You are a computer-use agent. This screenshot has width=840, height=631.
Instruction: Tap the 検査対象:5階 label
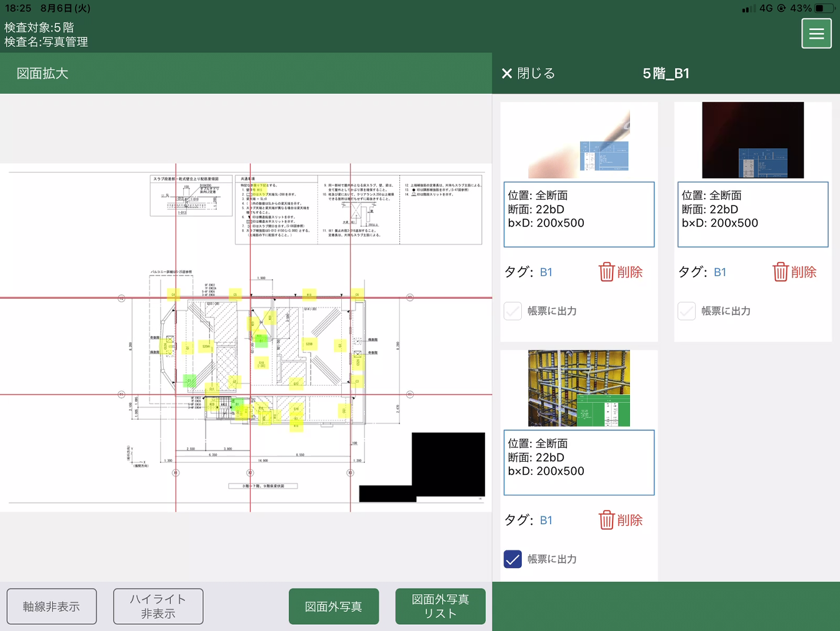39,27
